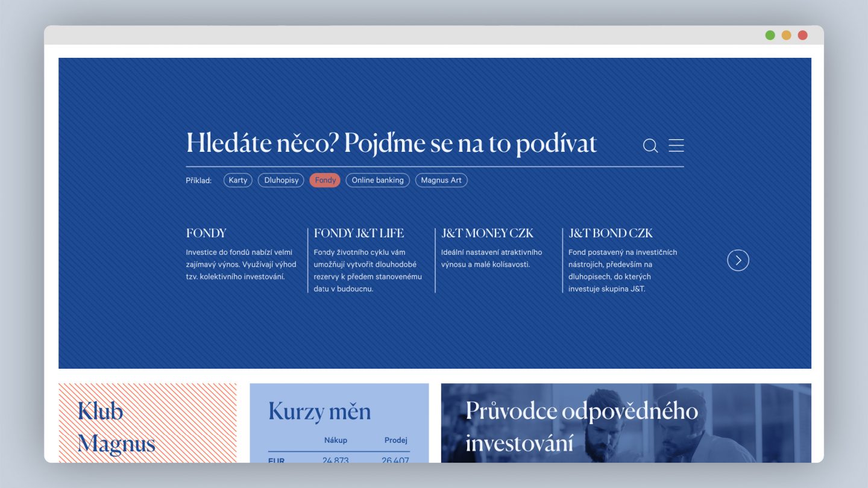Click the Prodej column header

coord(395,440)
